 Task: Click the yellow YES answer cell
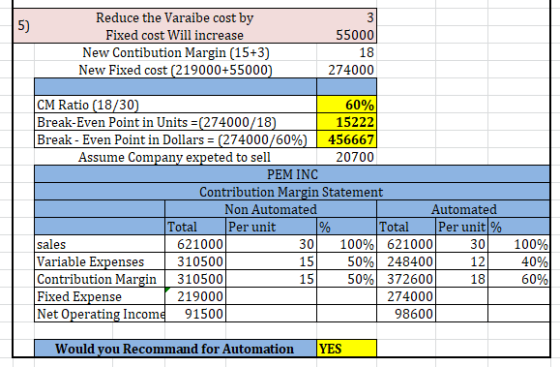346,348
